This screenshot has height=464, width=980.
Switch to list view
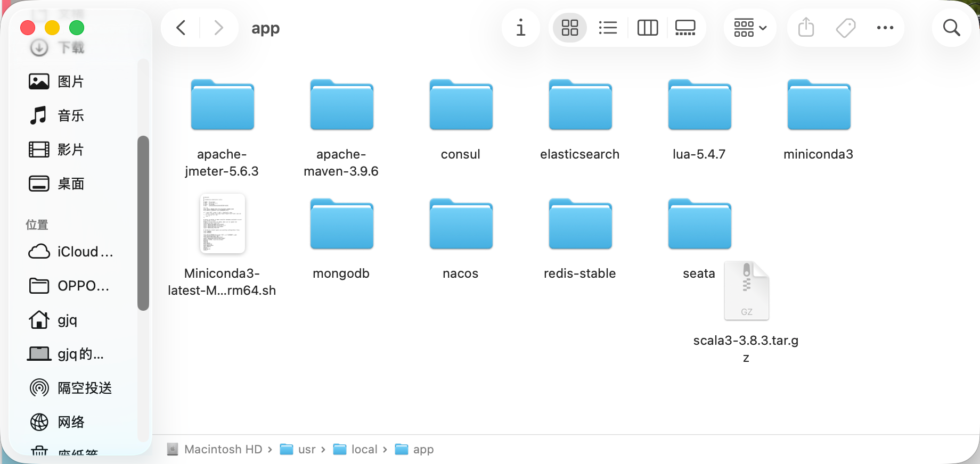coord(608,28)
